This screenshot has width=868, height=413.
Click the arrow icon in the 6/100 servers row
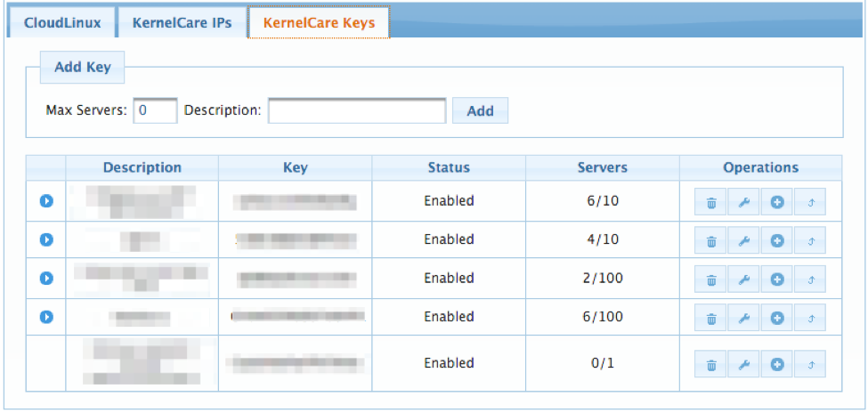click(810, 317)
